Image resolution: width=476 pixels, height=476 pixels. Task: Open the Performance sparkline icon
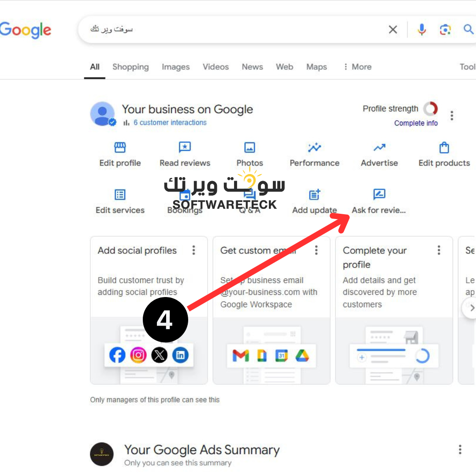tap(314, 148)
